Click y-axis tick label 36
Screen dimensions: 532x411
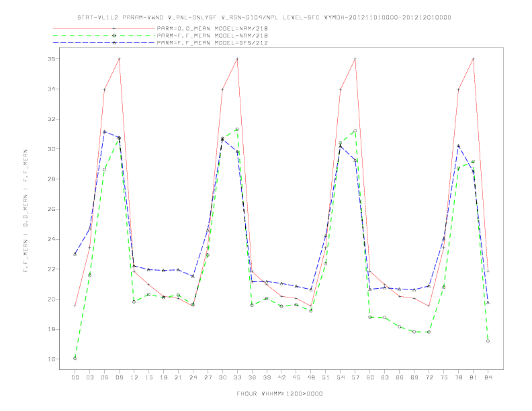tap(51, 59)
